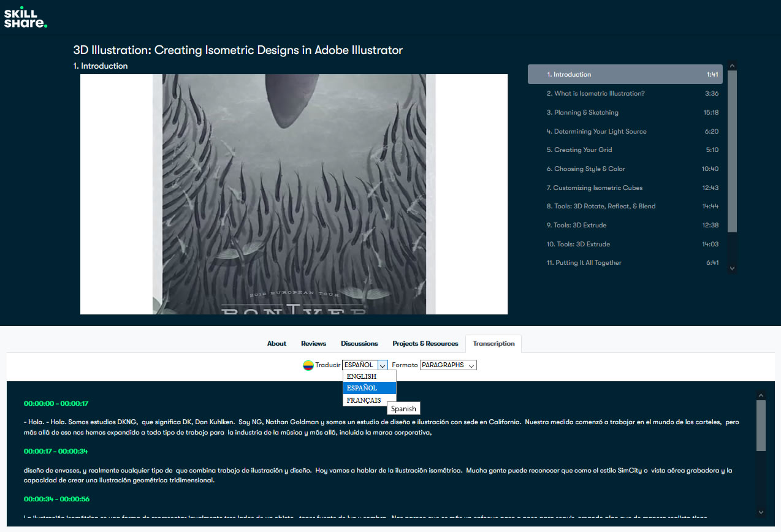Open the Projects & Resources tab
This screenshot has height=532, width=781.
click(x=425, y=343)
